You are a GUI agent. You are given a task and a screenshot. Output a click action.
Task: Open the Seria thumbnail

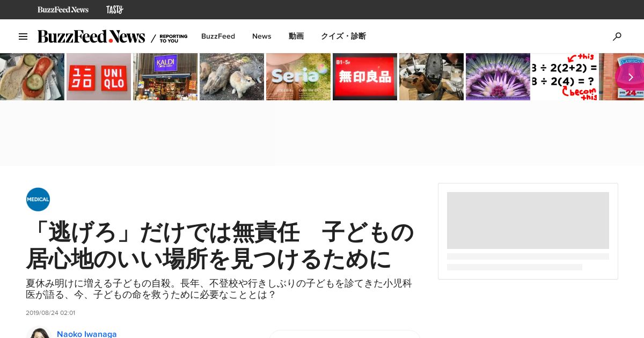(298, 77)
